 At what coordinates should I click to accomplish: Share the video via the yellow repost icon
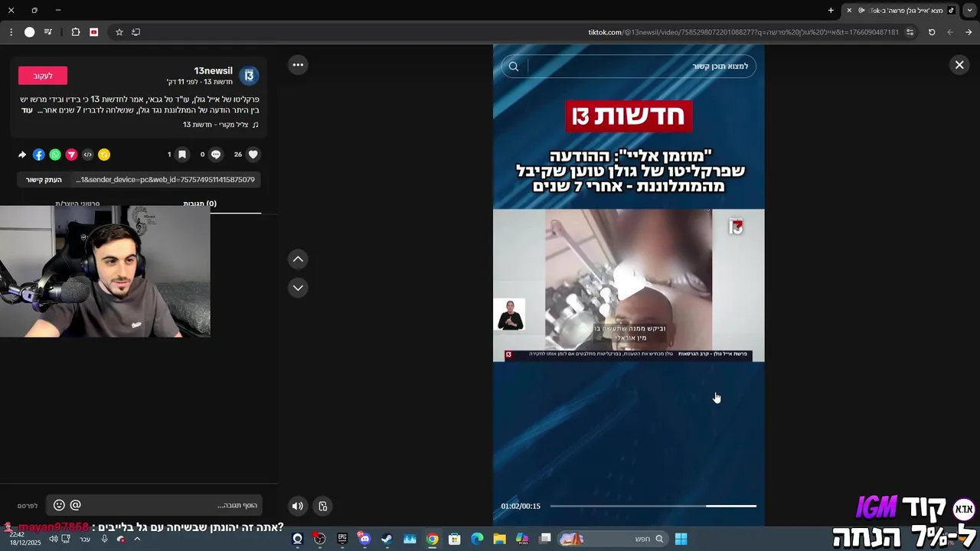104,155
